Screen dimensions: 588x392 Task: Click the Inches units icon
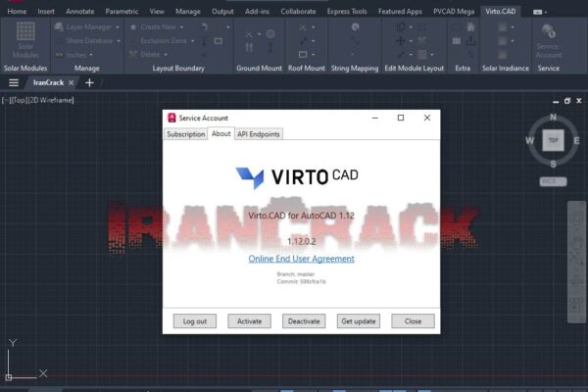[59, 55]
